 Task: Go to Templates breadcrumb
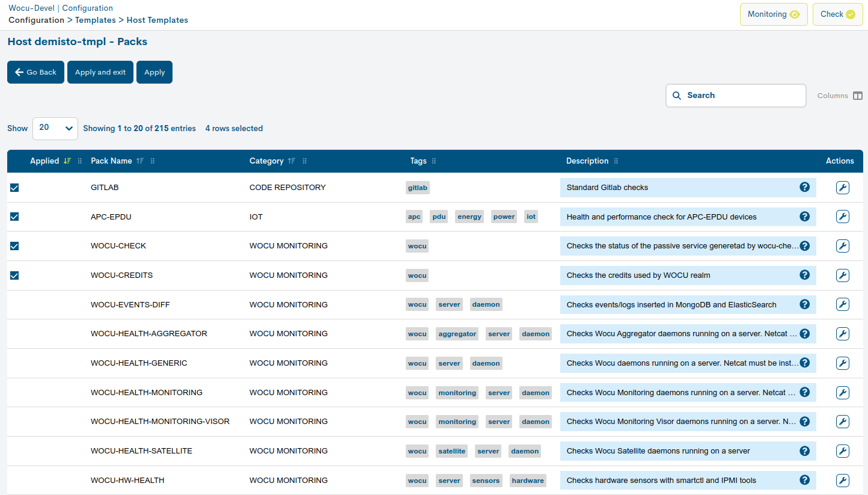point(96,20)
